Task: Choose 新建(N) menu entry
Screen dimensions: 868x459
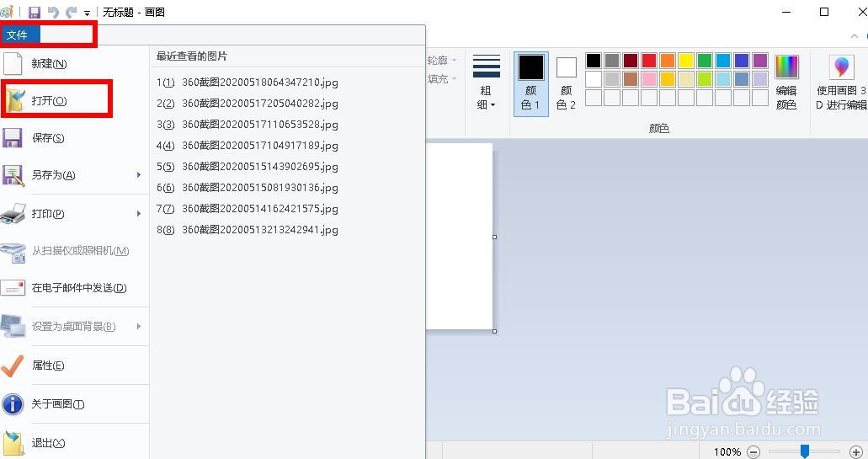Action: click(x=75, y=64)
